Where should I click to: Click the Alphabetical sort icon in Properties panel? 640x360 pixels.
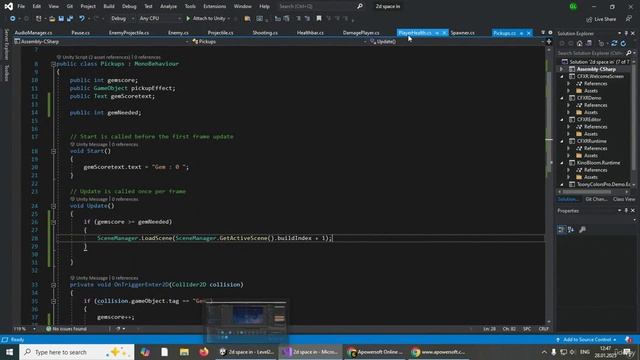pos(571,230)
